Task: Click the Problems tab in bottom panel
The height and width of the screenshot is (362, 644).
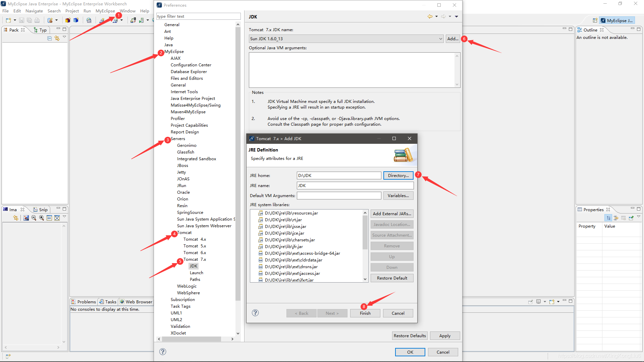Action: coord(86,301)
